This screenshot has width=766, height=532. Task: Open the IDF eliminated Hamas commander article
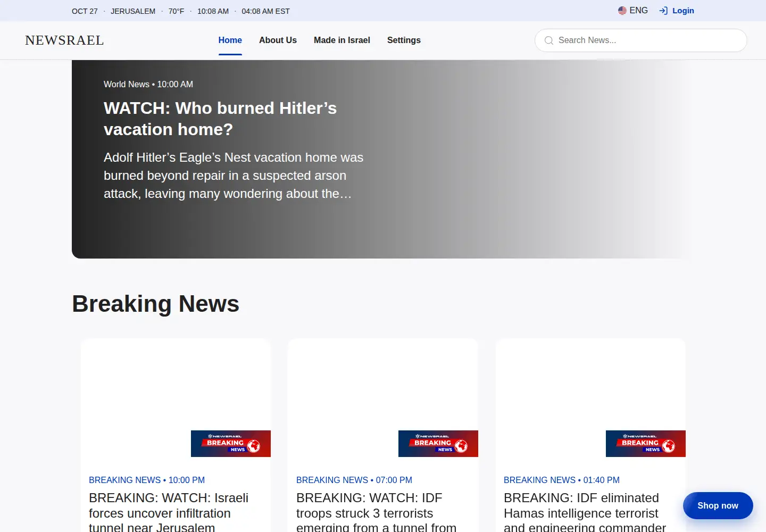click(585, 512)
